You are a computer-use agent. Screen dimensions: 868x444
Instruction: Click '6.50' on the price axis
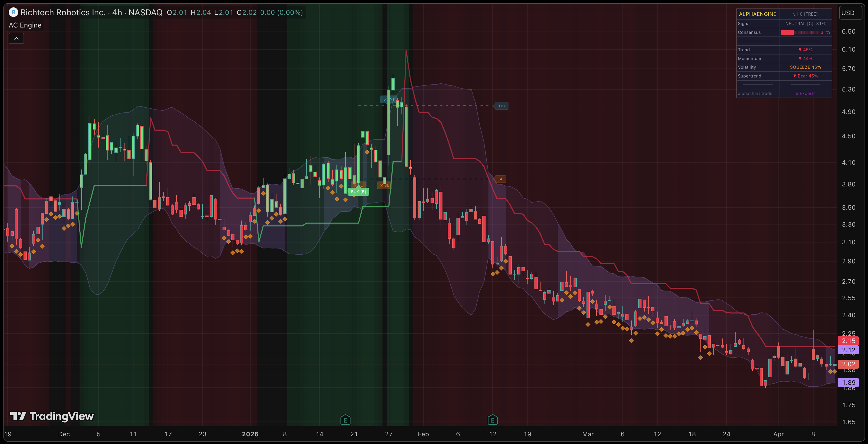848,31
